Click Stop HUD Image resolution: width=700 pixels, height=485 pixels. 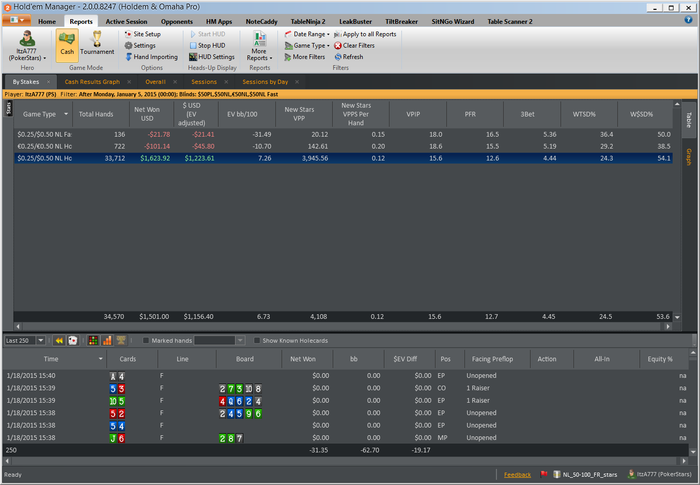(x=207, y=46)
